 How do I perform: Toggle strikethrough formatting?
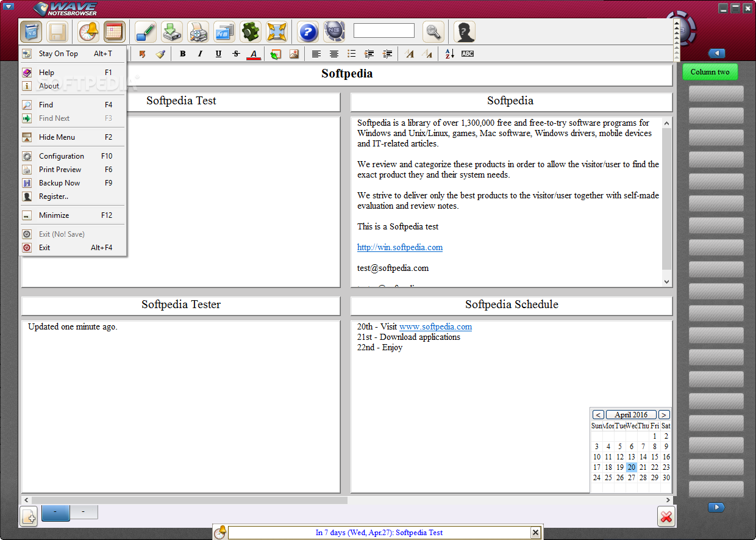(x=236, y=54)
